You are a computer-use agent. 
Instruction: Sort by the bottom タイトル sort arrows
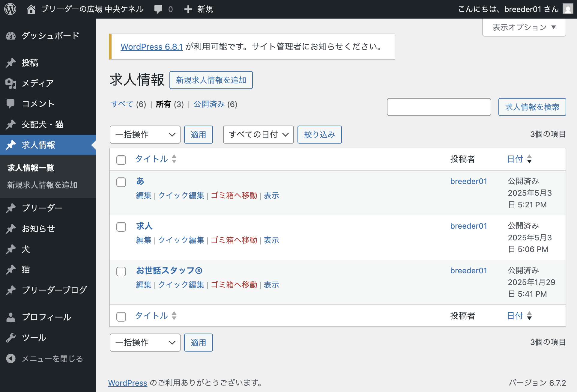pos(174,316)
